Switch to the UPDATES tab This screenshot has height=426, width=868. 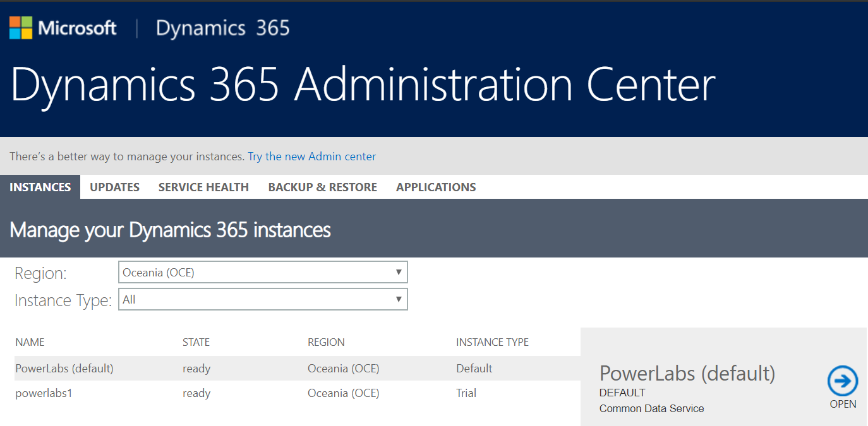pyautogui.click(x=114, y=187)
